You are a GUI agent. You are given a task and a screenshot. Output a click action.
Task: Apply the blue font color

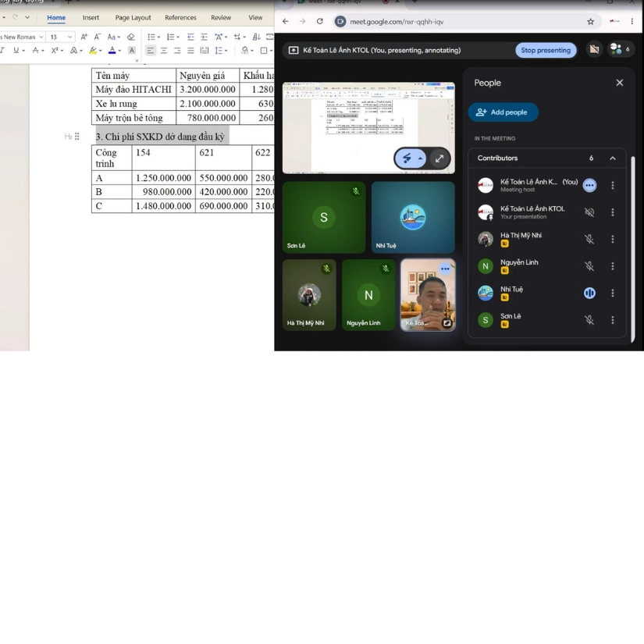[112, 50]
